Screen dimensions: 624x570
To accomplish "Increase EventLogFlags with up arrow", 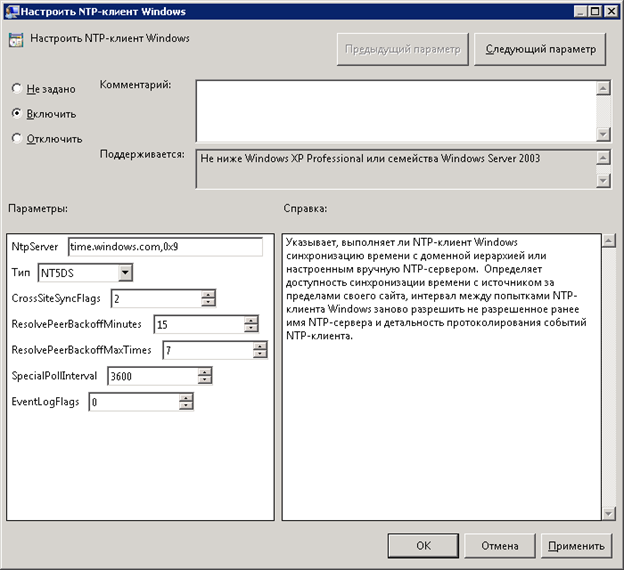I will pos(186,398).
